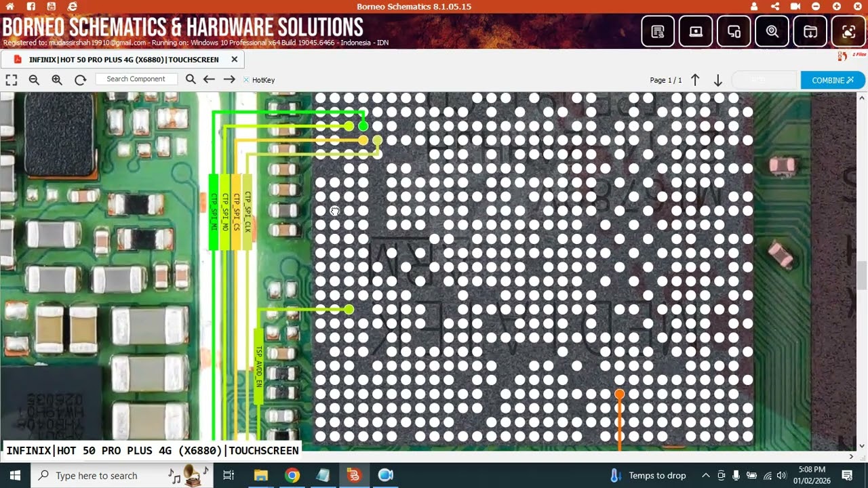Open the volume control tray icon
The width and height of the screenshot is (868, 488).
(x=782, y=475)
